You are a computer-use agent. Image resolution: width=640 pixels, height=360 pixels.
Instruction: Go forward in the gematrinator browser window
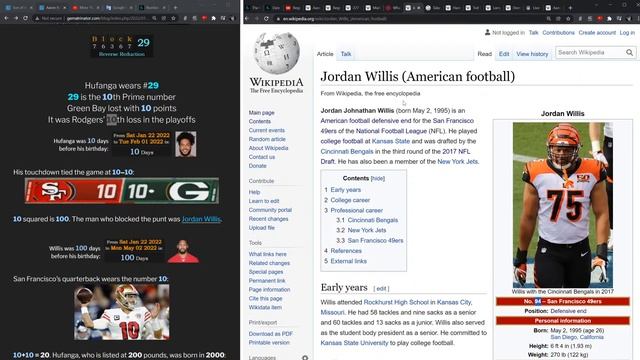[x=16, y=18]
